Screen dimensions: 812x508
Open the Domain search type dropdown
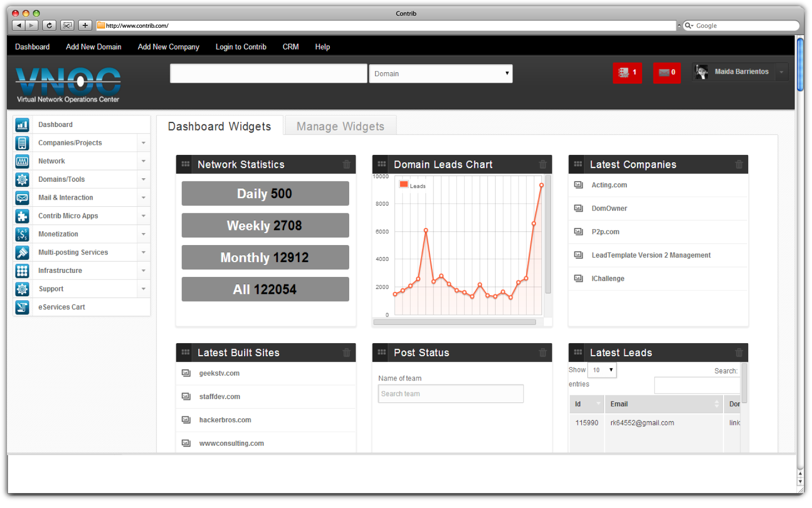click(441, 74)
